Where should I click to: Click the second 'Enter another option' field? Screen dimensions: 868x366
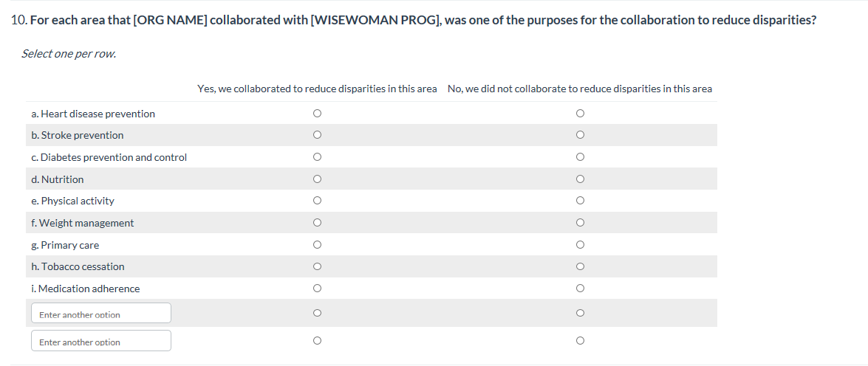coord(101,341)
